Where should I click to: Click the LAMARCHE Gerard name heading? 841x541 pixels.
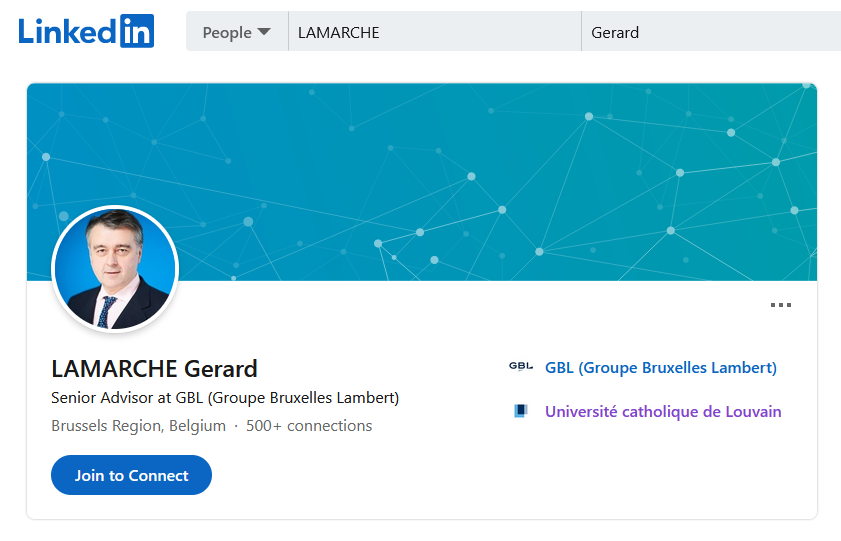click(154, 369)
